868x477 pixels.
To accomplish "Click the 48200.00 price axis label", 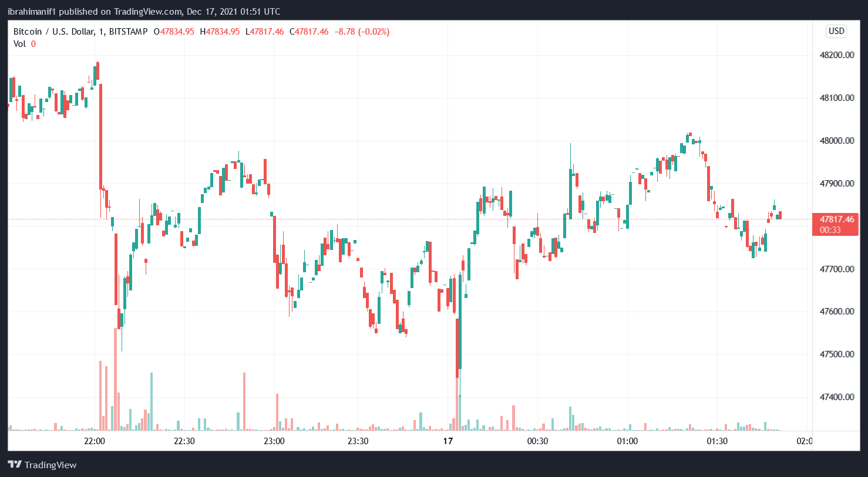I will [836, 55].
